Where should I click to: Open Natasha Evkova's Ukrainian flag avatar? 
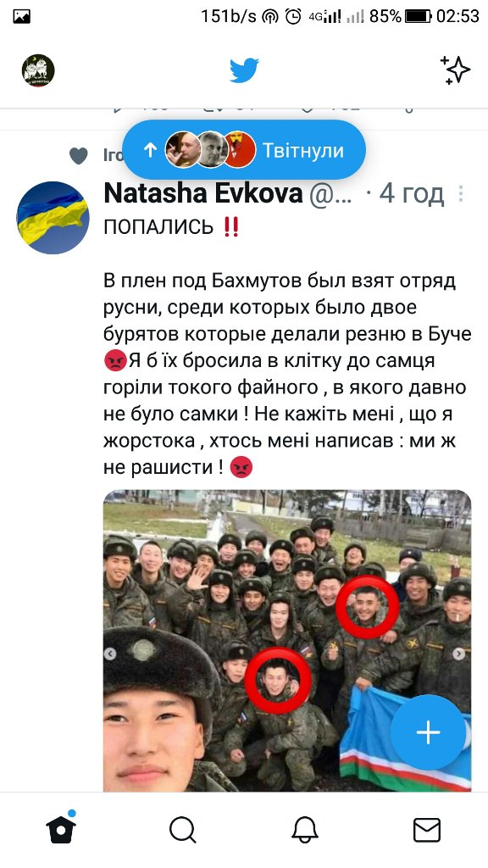tap(53, 218)
